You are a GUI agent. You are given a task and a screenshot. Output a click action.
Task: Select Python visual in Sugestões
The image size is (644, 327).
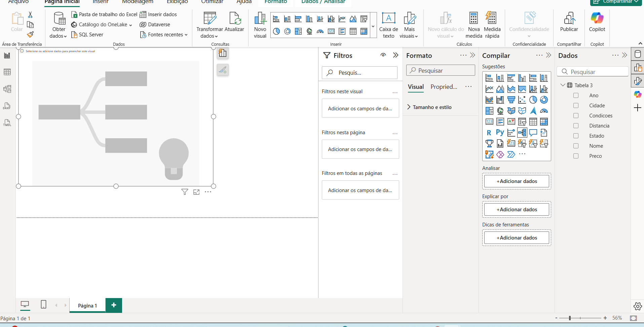point(500,133)
